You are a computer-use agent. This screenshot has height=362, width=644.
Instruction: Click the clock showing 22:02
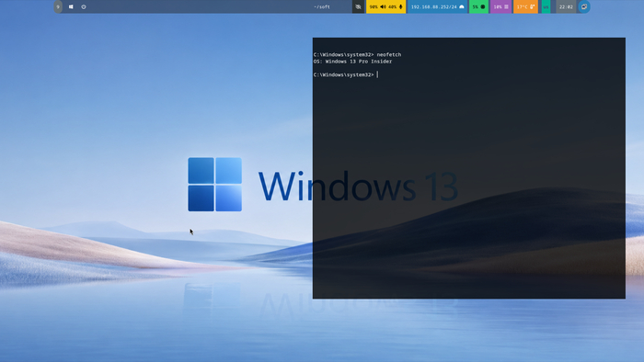click(566, 7)
